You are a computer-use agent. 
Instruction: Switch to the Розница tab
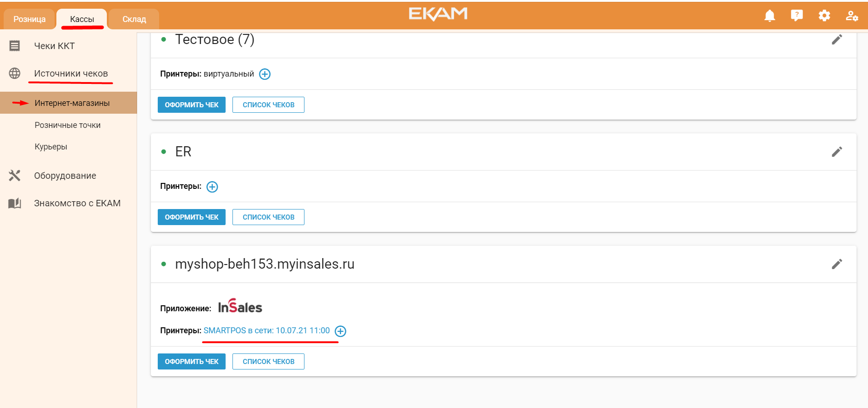pyautogui.click(x=29, y=19)
